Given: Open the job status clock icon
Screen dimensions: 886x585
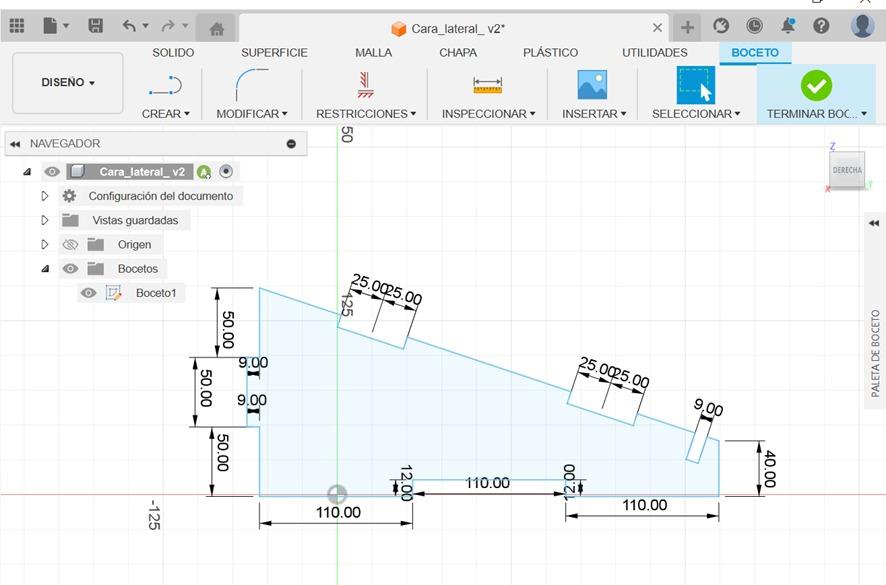Looking at the screenshot, I should [x=754, y=25].
